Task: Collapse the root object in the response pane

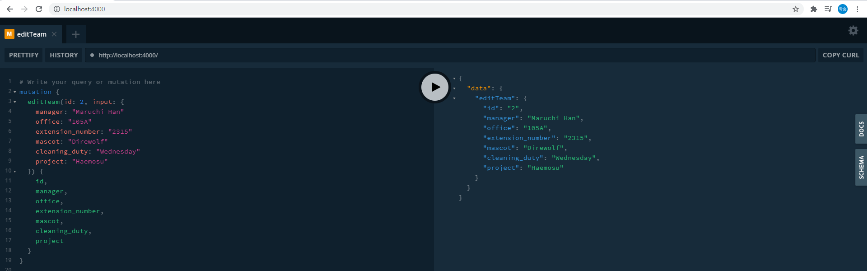Action: pyautogui.click(x=454, y=79)
